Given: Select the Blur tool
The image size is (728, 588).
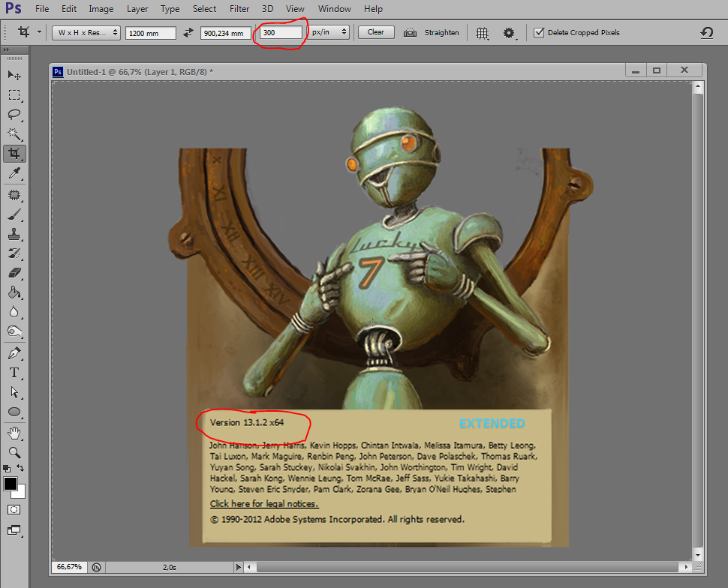Looking at the screenshot, I should coord(14,312).
